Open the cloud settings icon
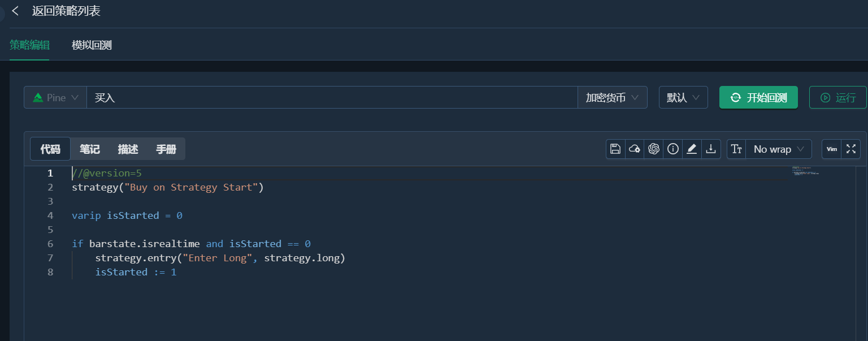The height and width of the screenshot is (341, 868). click(635, 149)
